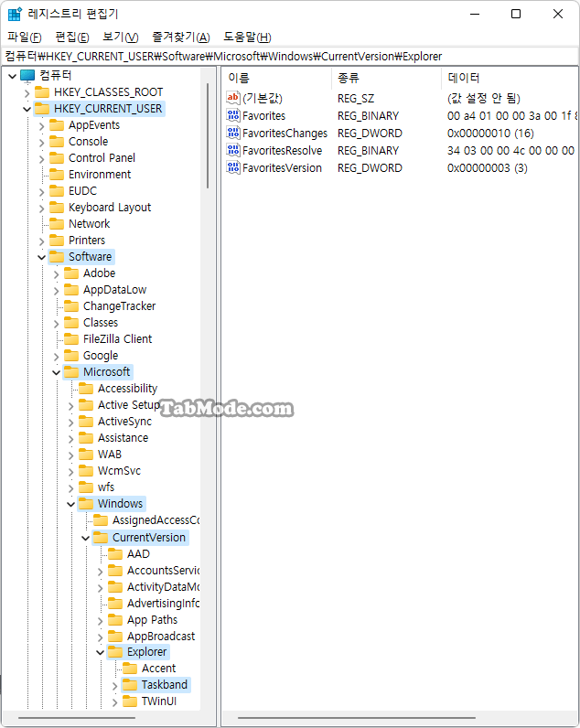Collapse the CurrentVersion key
580x728 pixels.
point(85,538)
